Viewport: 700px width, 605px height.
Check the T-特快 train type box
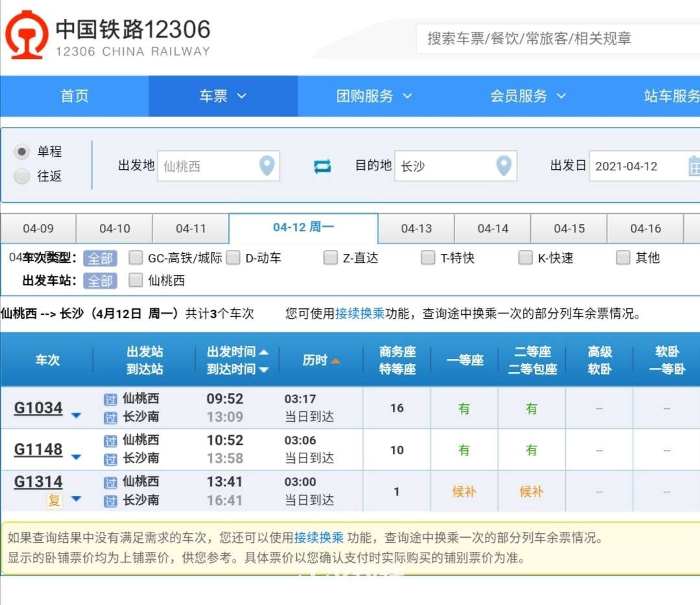click(428, 257)
